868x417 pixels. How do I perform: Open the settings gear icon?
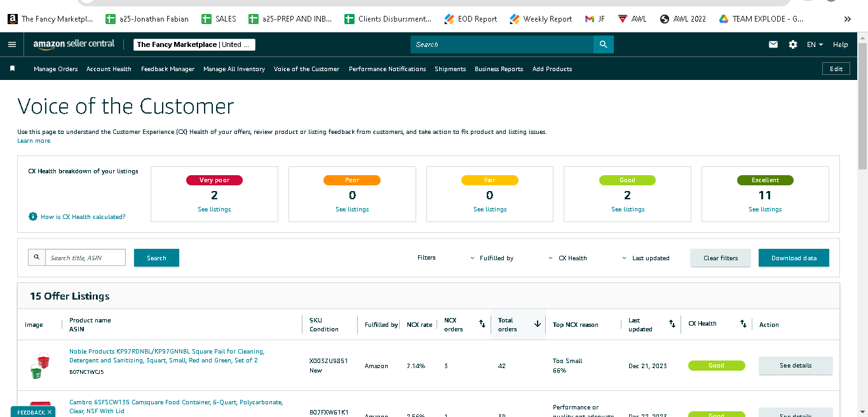[x=793, y=44]
